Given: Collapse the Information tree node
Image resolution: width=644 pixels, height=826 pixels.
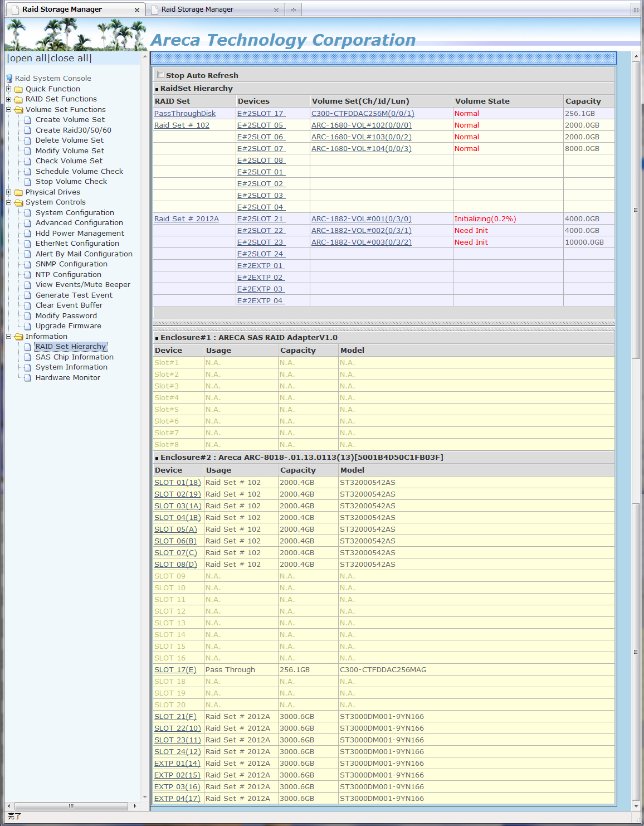Looking at the screenshot, I should pos(9,337).
